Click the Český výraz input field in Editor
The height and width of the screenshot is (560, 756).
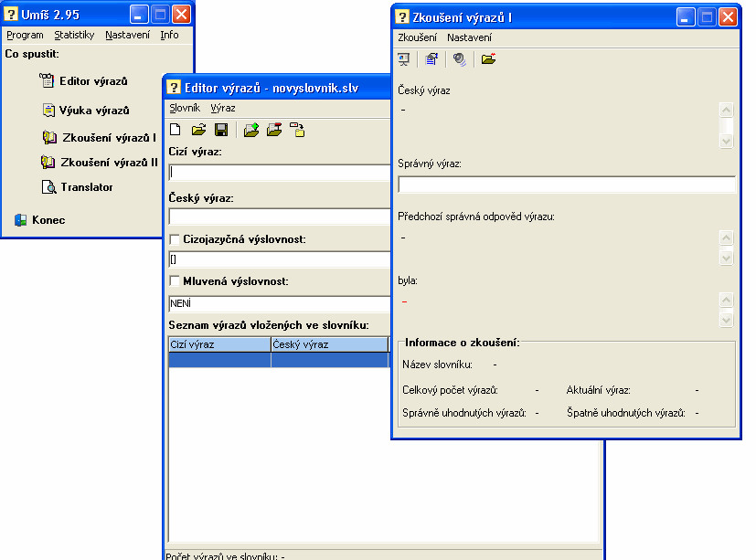pos(279,217)
